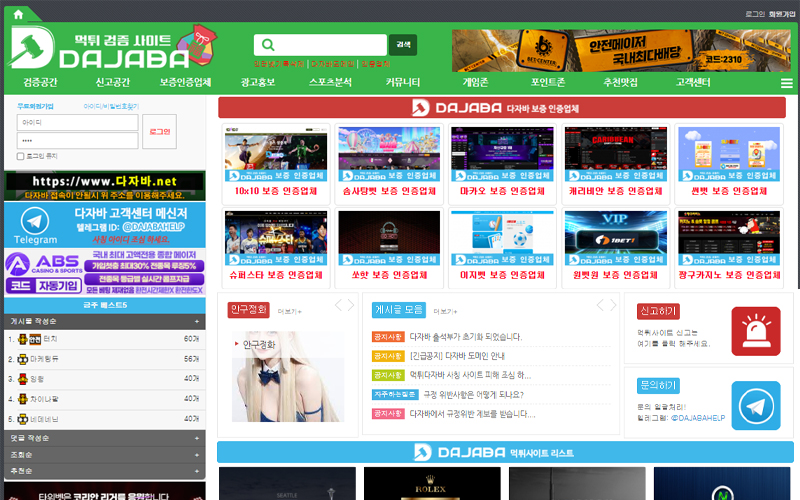This screenshot has width=800, height=500.
Task: Click the @DAJABAHELP telegram link
Action: tap(697, 418)
